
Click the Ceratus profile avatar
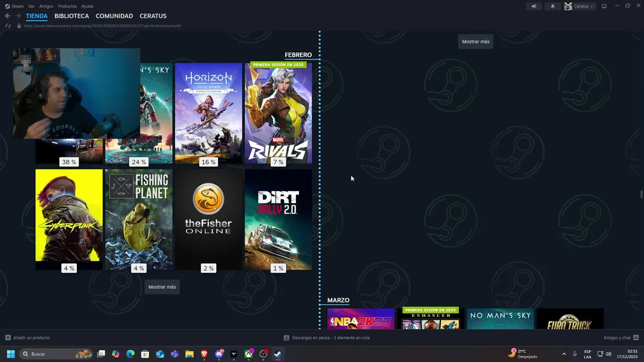[568, 6]
